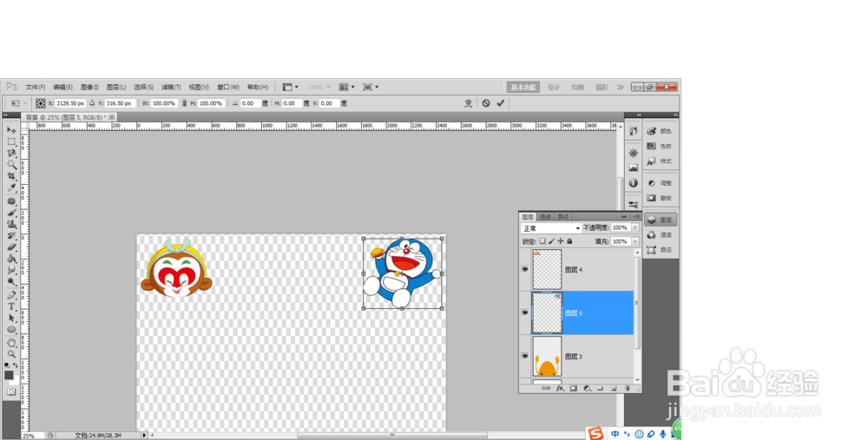This screenshot has width=868, height=440.
Task: Select the Rectangular Marquee tool
Action: [x=11, y=141]
